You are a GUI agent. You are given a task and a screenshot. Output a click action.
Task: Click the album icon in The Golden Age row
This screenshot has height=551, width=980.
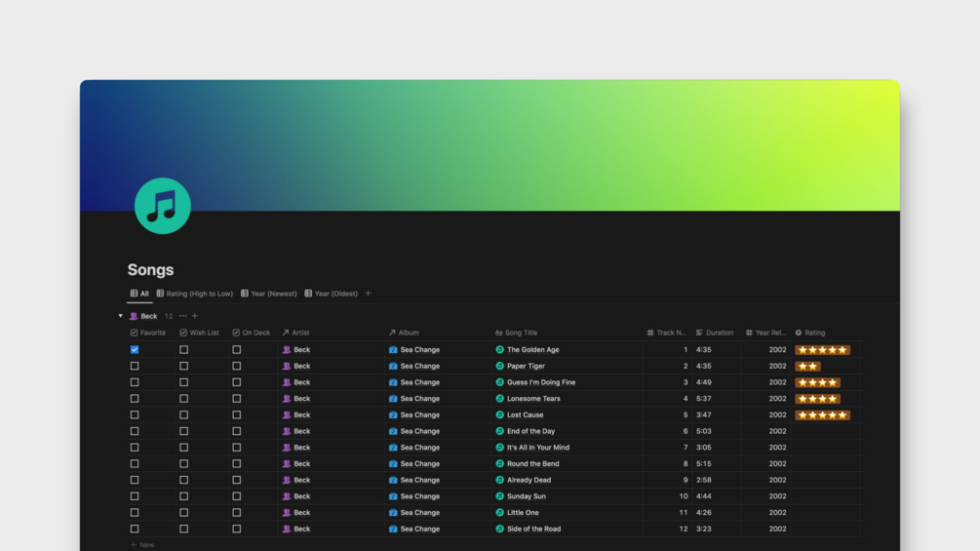pos(393,350)
